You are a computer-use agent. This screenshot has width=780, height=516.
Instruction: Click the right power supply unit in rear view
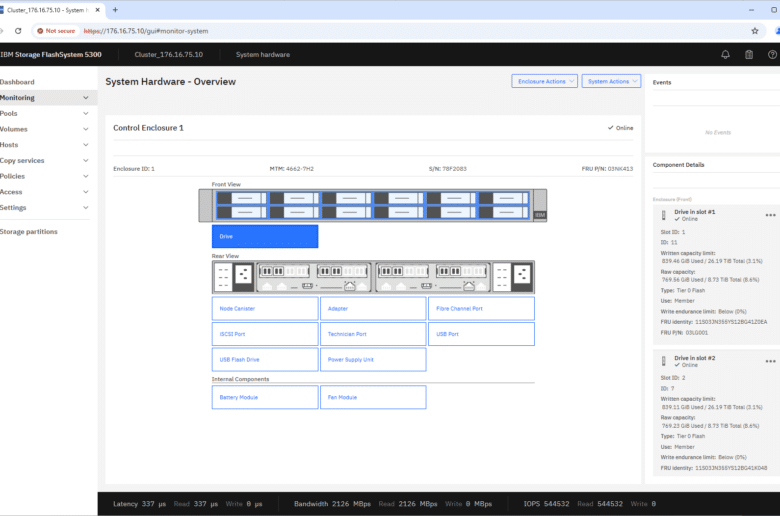513,277
